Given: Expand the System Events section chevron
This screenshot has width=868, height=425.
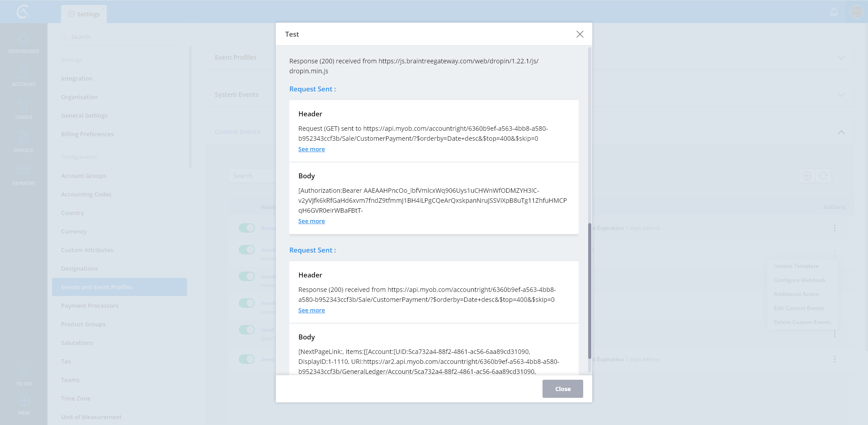Looking at the screenshot, I should pos(841,95).
